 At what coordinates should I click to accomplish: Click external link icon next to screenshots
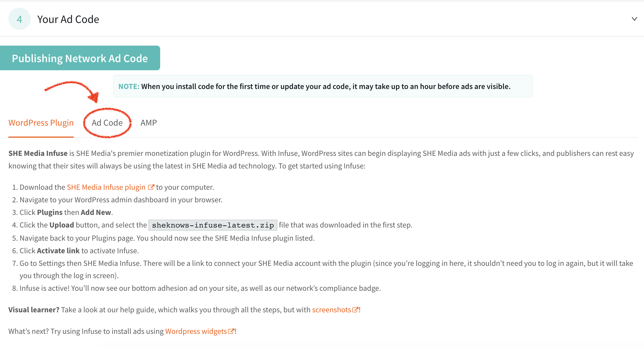(x=355, y=310)
